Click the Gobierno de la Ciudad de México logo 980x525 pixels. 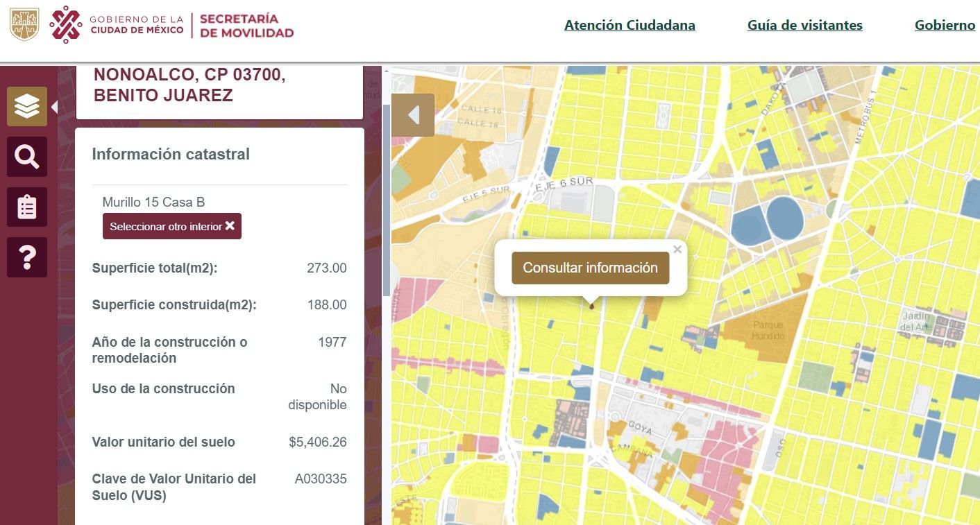(x=117, y=25)
